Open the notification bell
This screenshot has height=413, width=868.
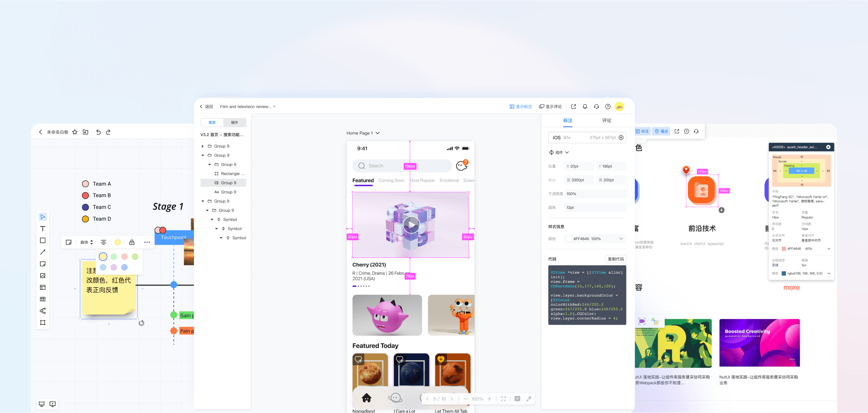(585, 106)
